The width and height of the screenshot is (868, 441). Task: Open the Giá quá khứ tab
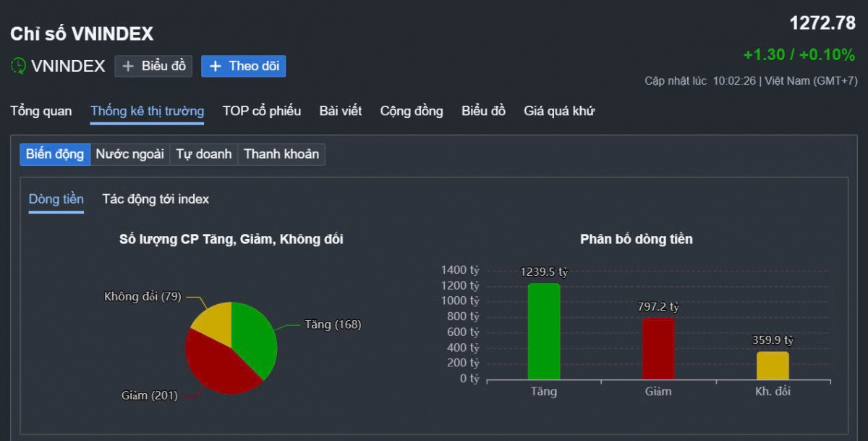(559, 111)
